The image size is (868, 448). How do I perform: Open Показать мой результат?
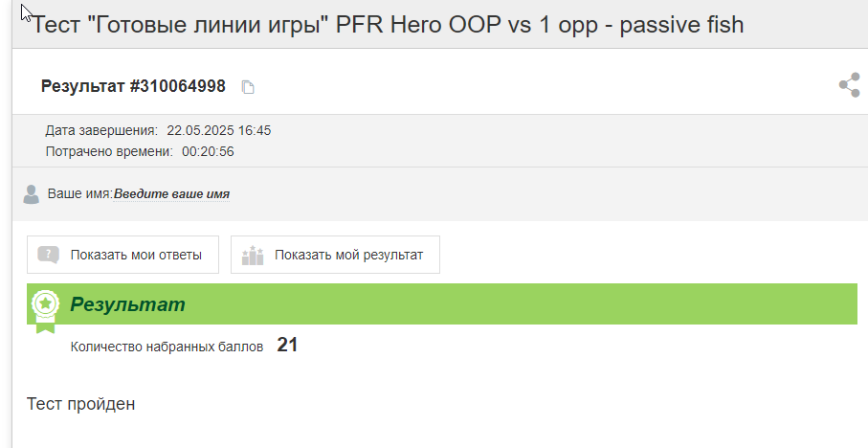(336, 255)
